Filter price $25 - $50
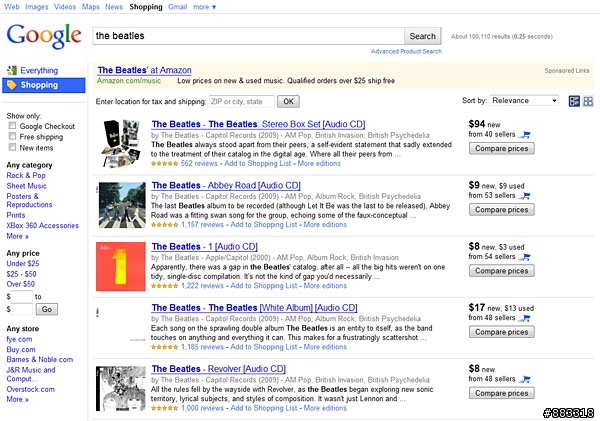 tap(21, 274)
